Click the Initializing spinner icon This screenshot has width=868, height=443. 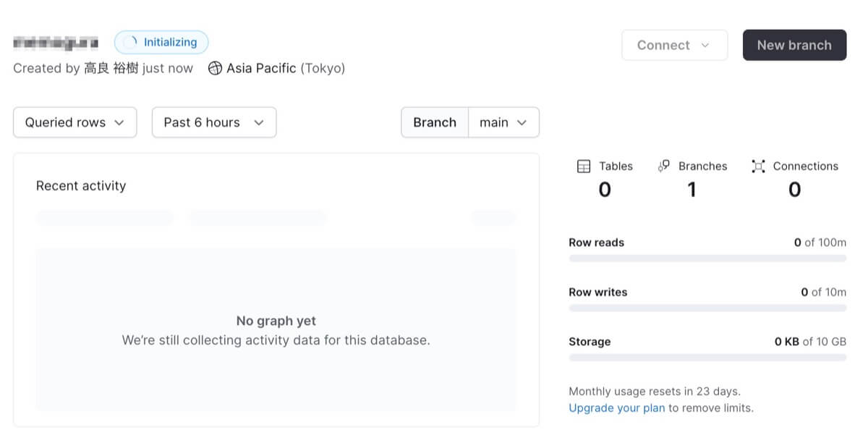(x=130, y=43)
